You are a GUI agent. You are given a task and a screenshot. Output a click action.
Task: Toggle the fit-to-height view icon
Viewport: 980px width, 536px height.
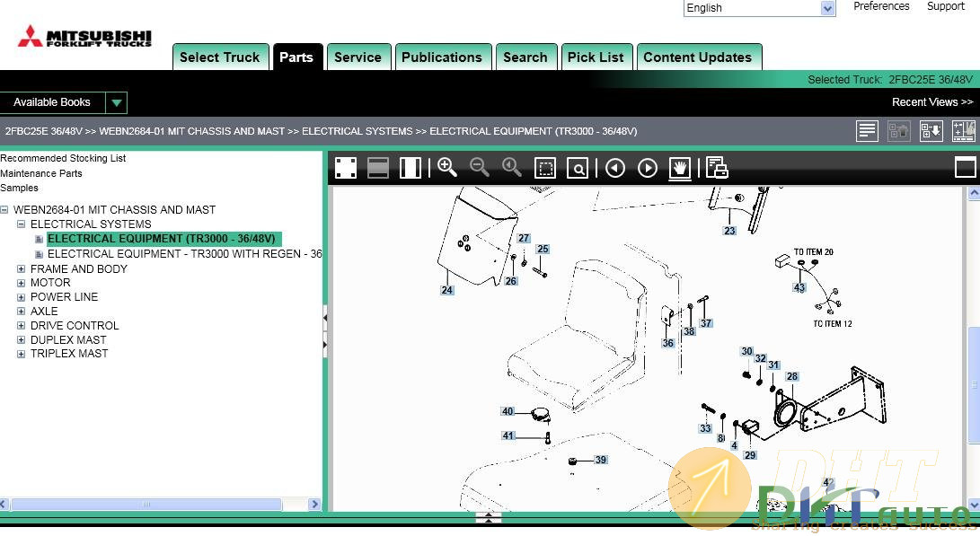pyautogui.click(x=411, y=168)
